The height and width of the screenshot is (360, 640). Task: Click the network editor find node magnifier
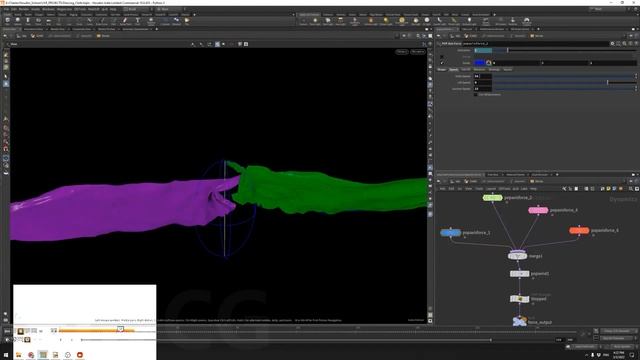631,189
